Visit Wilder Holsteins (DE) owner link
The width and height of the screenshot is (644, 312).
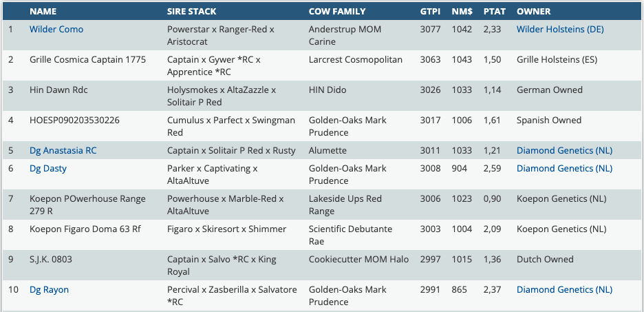point(560,30)
